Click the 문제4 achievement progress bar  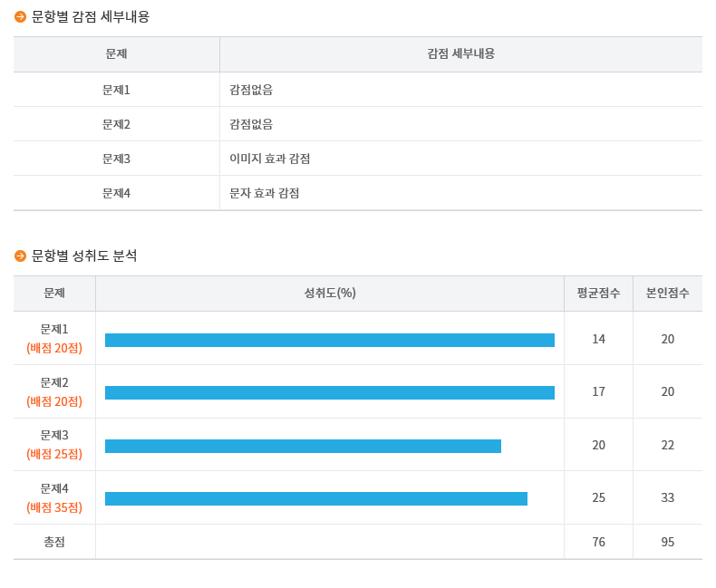[316, 498]
